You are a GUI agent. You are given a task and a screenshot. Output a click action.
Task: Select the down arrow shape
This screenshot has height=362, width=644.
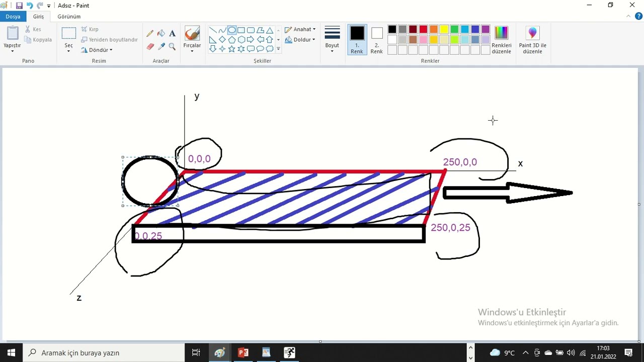213,49
